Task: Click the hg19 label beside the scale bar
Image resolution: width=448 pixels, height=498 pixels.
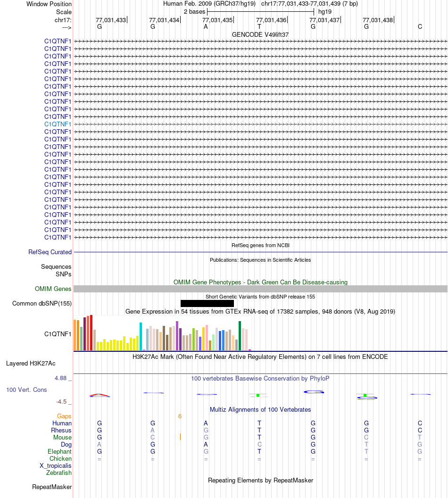Action: click(x=325, y=12)
